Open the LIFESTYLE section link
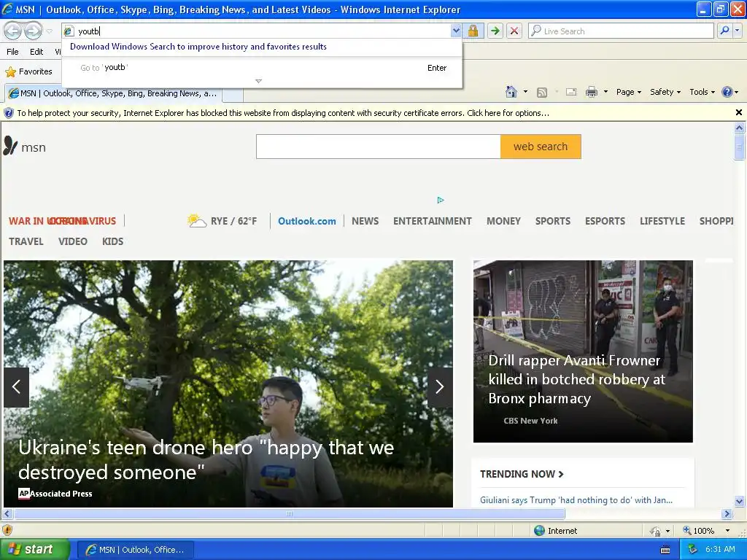Screen dimensions: 747x560 [662, 221]
